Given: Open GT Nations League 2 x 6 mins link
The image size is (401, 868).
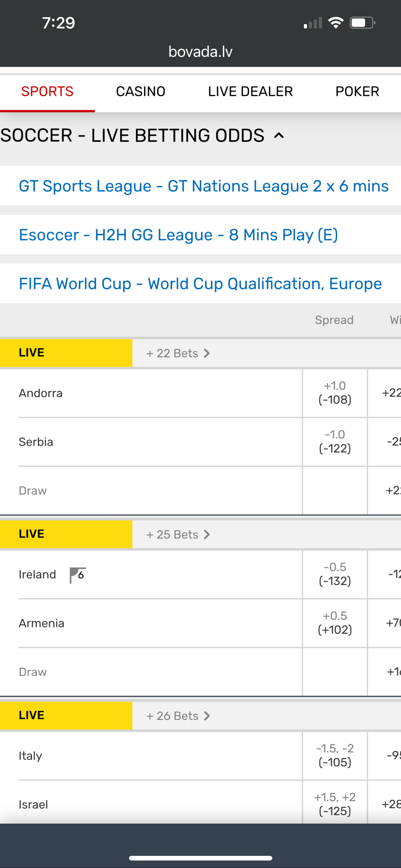Looking at the screenshot, I should tap(203, 186).
